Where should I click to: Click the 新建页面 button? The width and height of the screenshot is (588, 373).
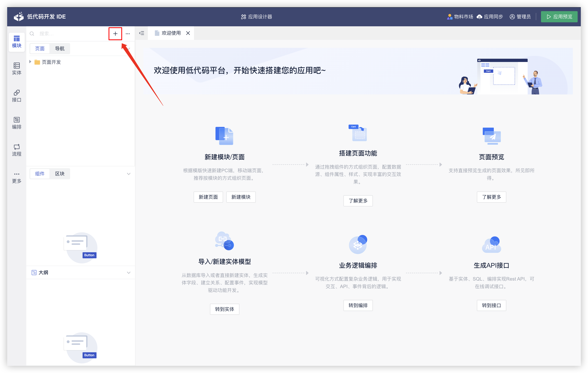point(208,197)
